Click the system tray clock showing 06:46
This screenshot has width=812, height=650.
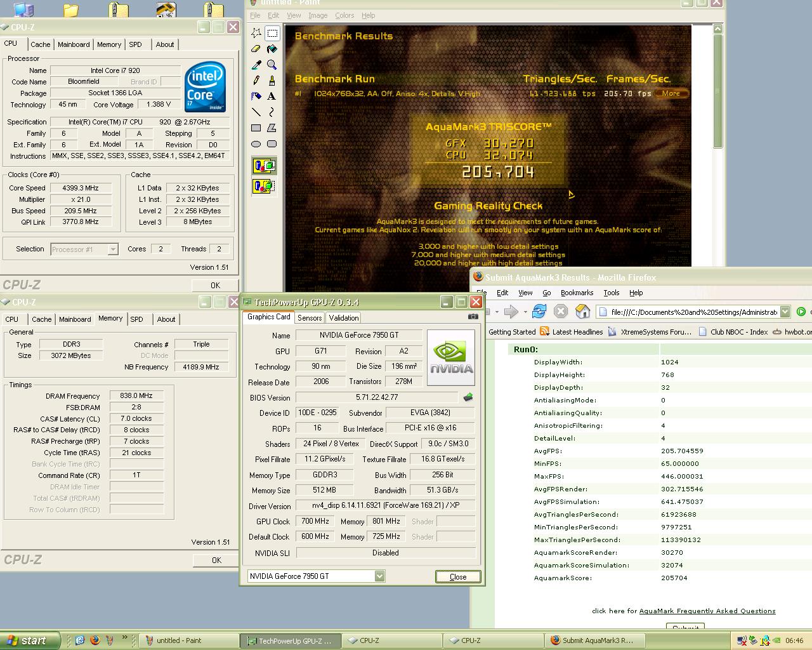794,640
